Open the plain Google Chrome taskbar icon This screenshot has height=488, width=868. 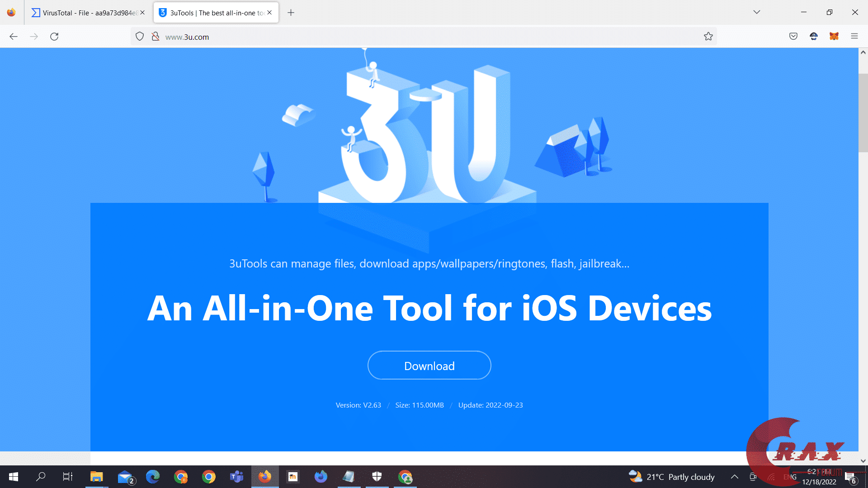tap(209, 477)
